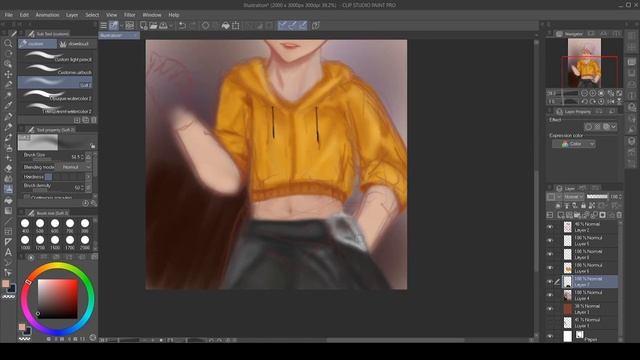Open the Expression color dropdown

[x=573, y=144]
